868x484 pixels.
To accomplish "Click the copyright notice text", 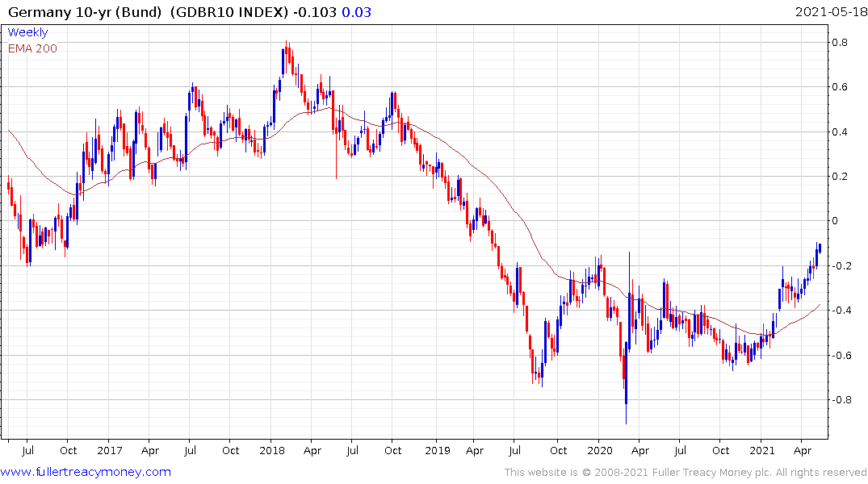I will point(686,473).
